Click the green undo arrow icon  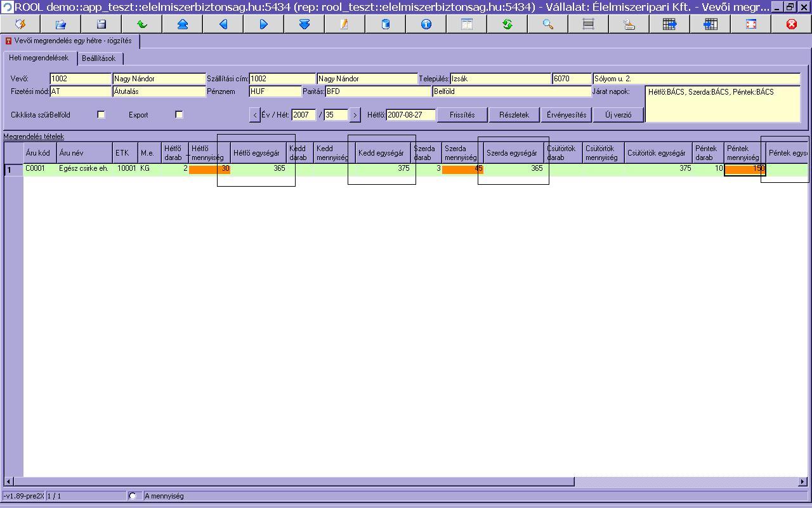tap(142, 24)
